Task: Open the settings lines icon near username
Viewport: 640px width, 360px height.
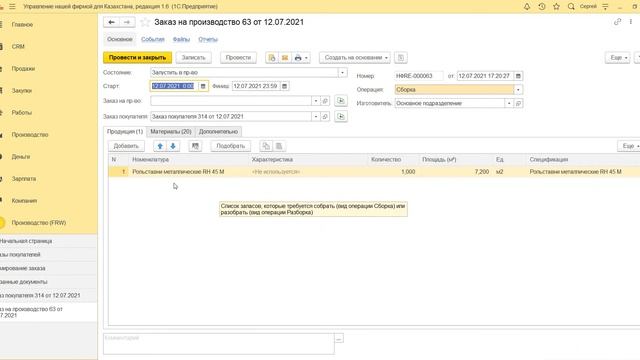Action: 605,7
